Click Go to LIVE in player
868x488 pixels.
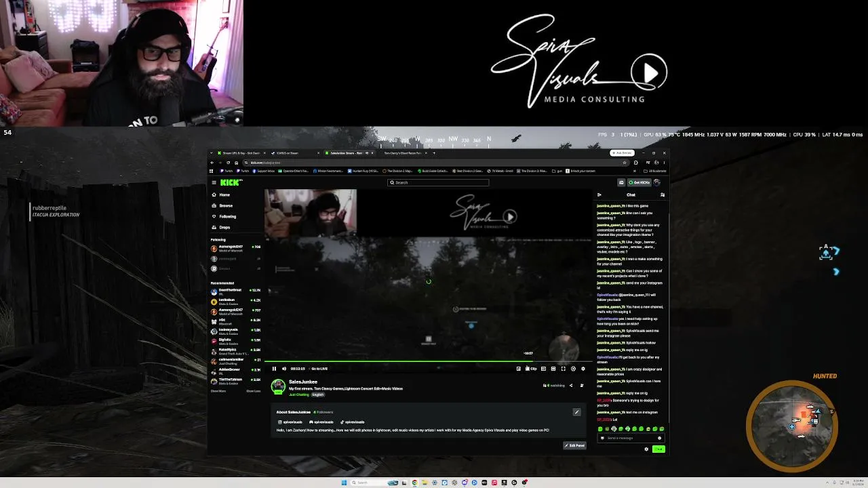pos(319,369)
